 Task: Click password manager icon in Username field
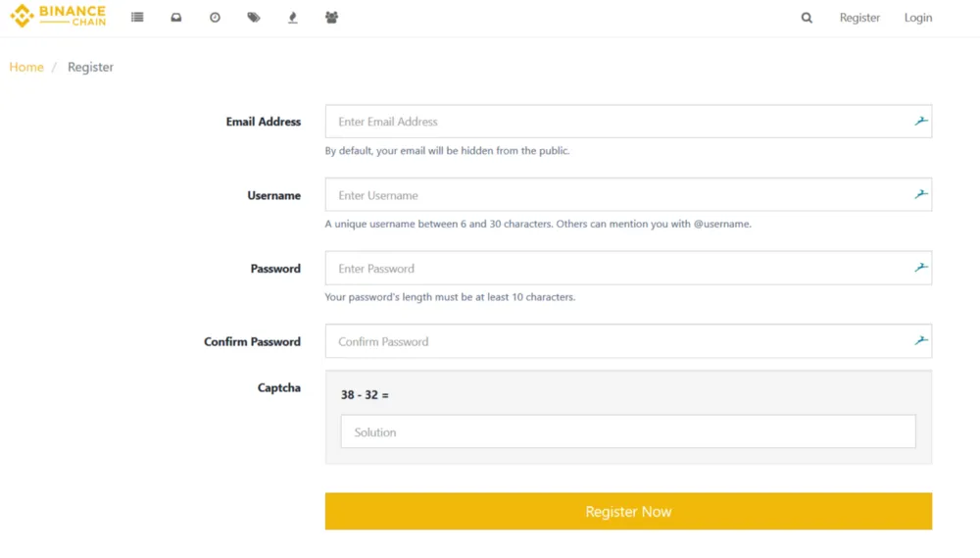coord(920,194)
